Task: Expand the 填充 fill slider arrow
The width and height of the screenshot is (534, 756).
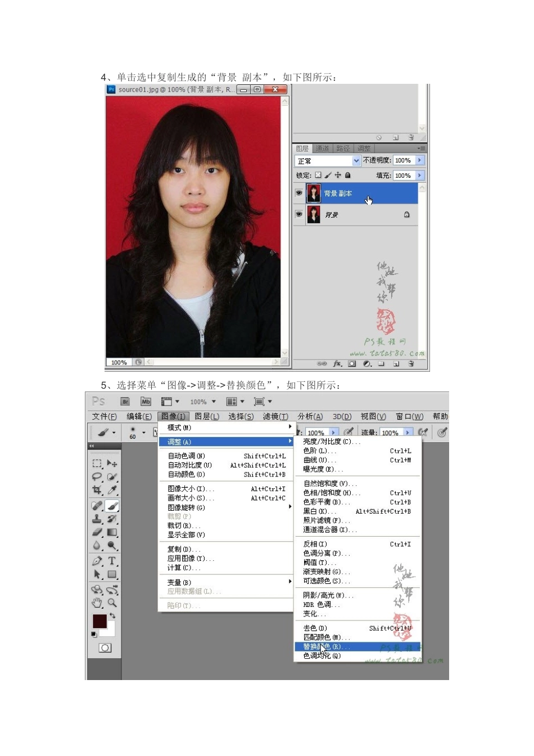Action: tap(420, 175)
